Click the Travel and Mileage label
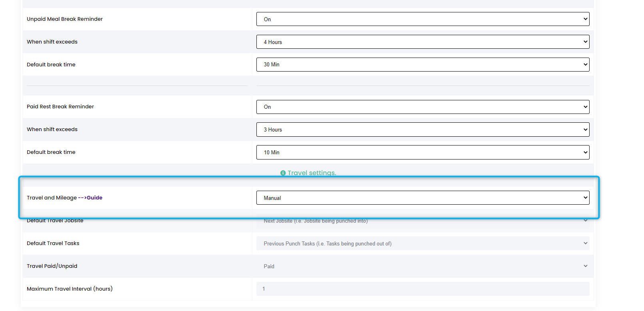 point(52,197)
